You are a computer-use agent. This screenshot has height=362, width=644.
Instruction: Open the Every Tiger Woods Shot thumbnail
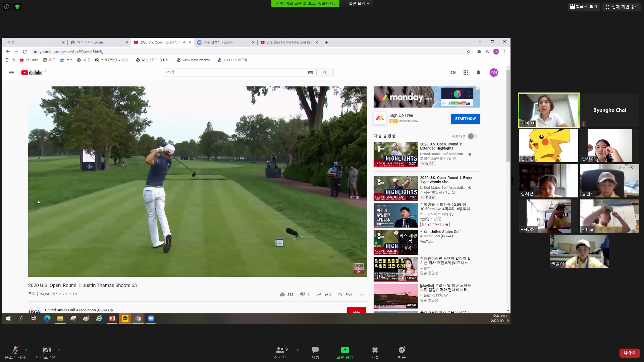(395, 188)
